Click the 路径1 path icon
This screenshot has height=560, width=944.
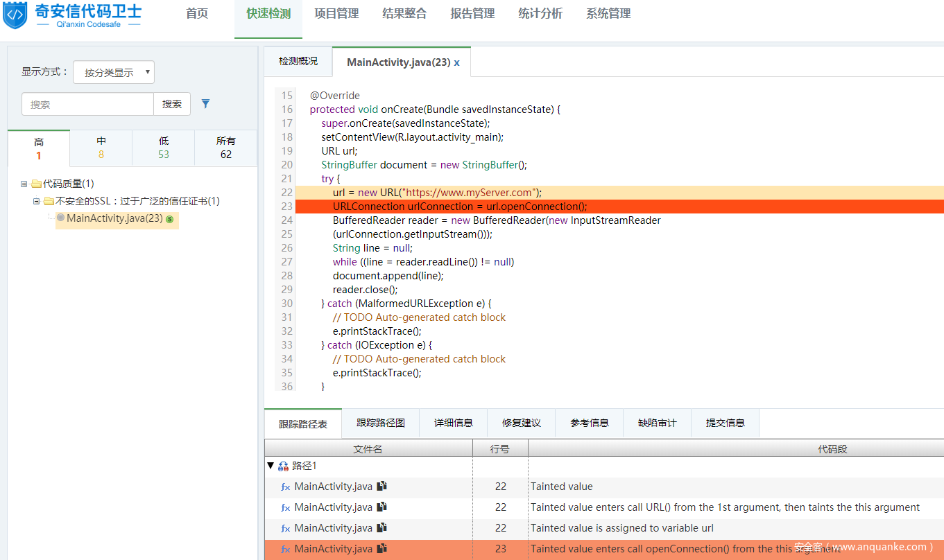pos(283,466)
